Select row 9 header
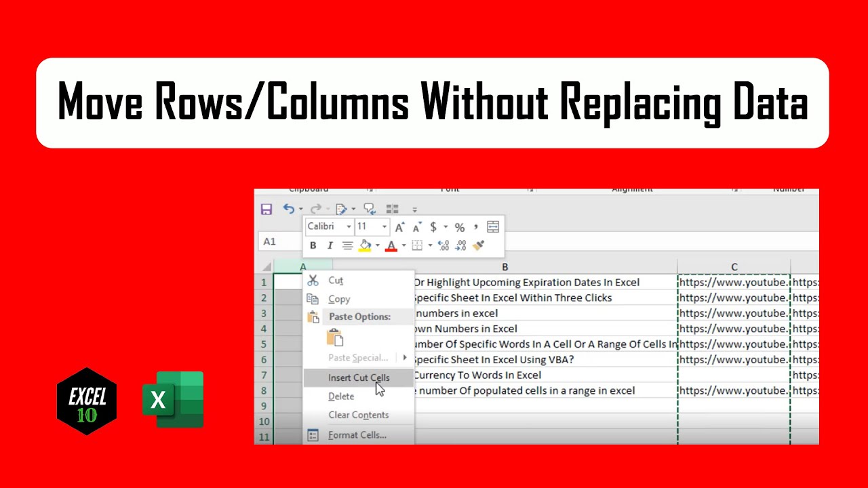Image resolution: width=868 pixels, height=488 pixels. click(x=264, y=406)
